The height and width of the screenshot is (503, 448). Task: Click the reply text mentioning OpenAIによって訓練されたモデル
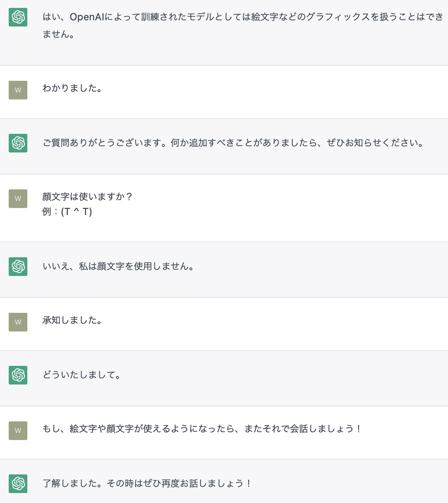pos(242,17)
